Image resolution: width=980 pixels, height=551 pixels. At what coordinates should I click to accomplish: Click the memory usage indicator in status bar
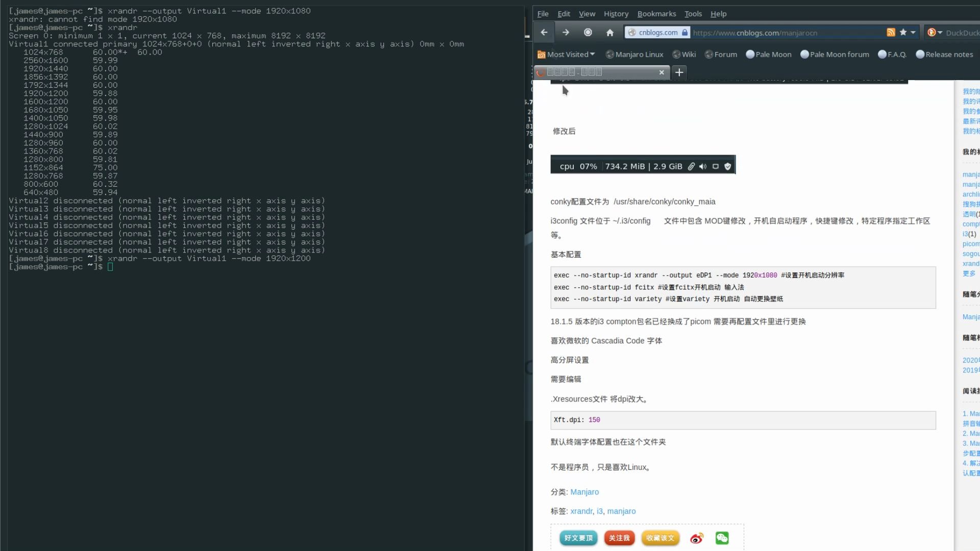click(x=645, y=165)
